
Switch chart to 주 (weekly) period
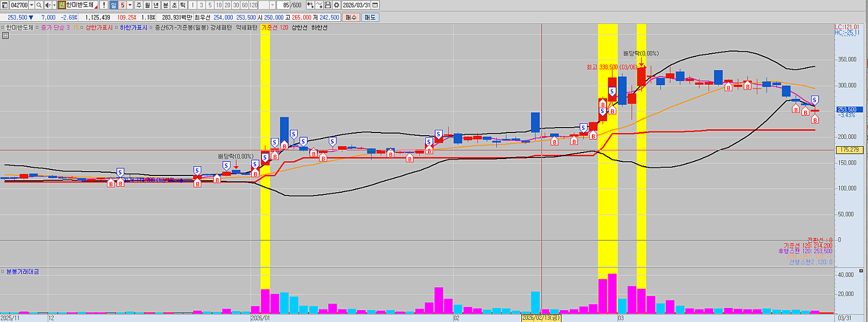coord(139,5)
